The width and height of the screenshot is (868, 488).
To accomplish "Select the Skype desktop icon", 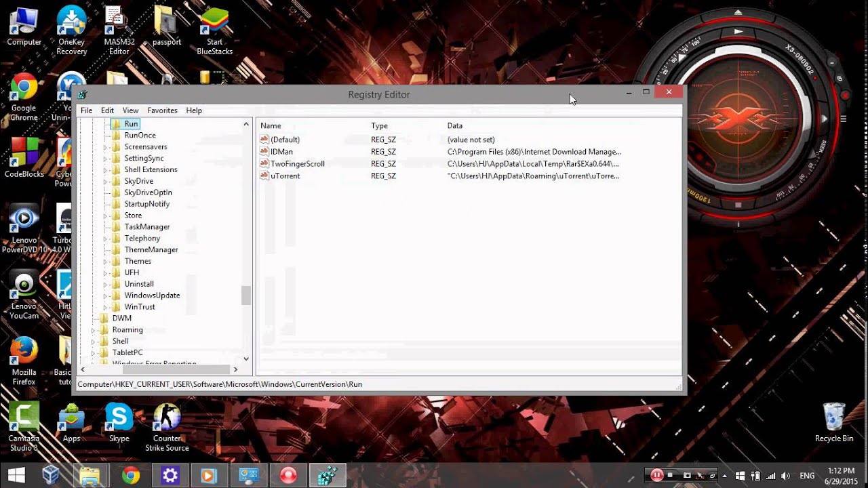I will (119, 423).
